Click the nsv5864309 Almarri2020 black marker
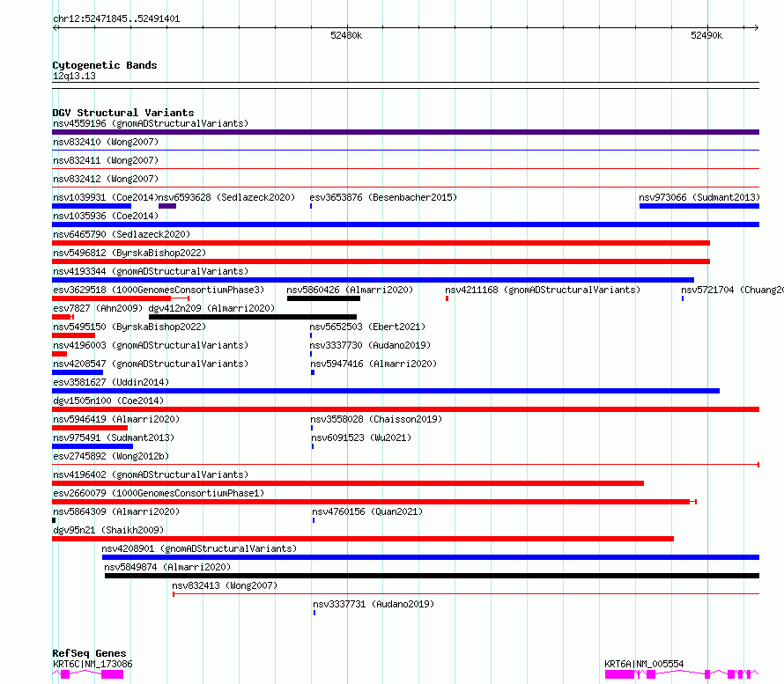The height and width of the screenshot is (684, 784). [x=54, y=520]
